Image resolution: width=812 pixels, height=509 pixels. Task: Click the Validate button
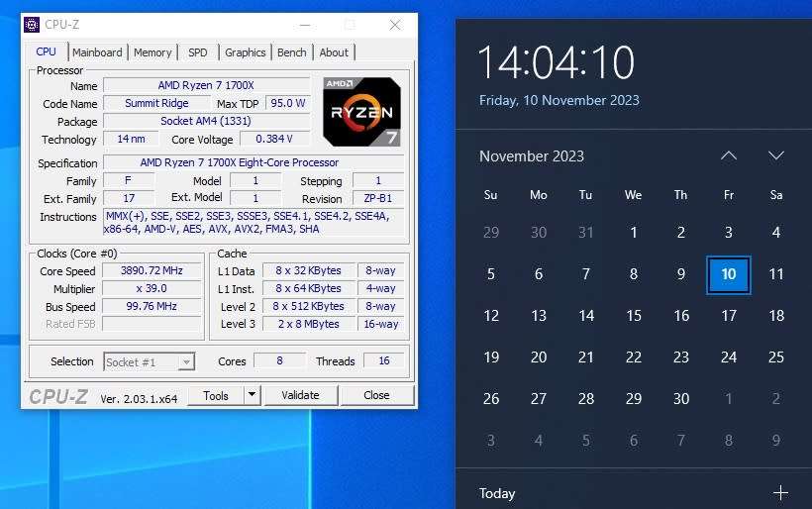pyautogui.click(x=300, y=395)
